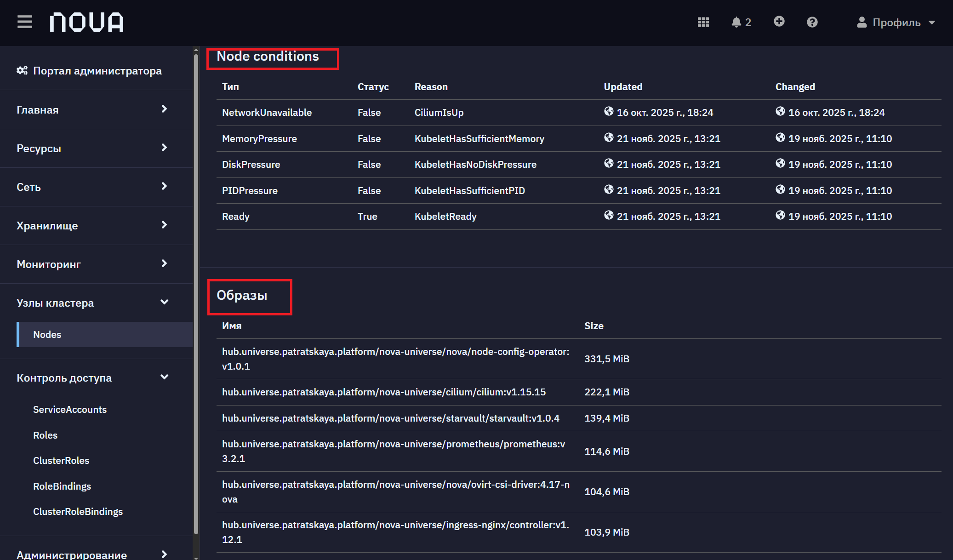Select the KubeletReady reason
Viewport: 953px width, 560px height.
[x=445, y=217]
